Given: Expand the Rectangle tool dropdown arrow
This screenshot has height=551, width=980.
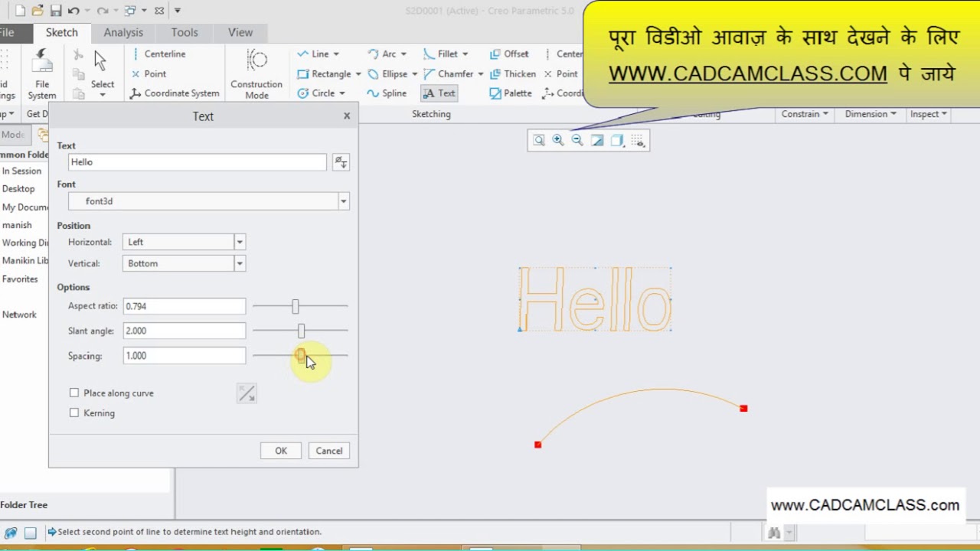Looking at the screenshot, I should click(x=358, y=74).
